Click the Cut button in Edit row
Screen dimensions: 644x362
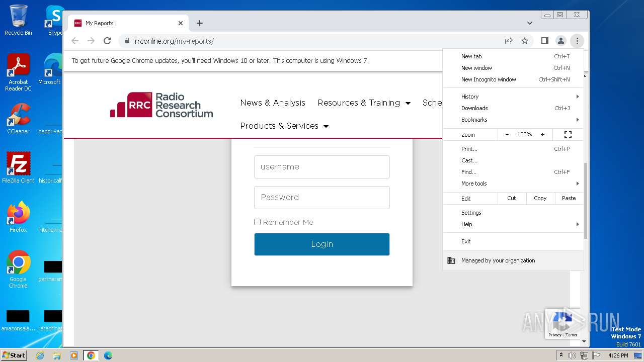tap(512, 198)
